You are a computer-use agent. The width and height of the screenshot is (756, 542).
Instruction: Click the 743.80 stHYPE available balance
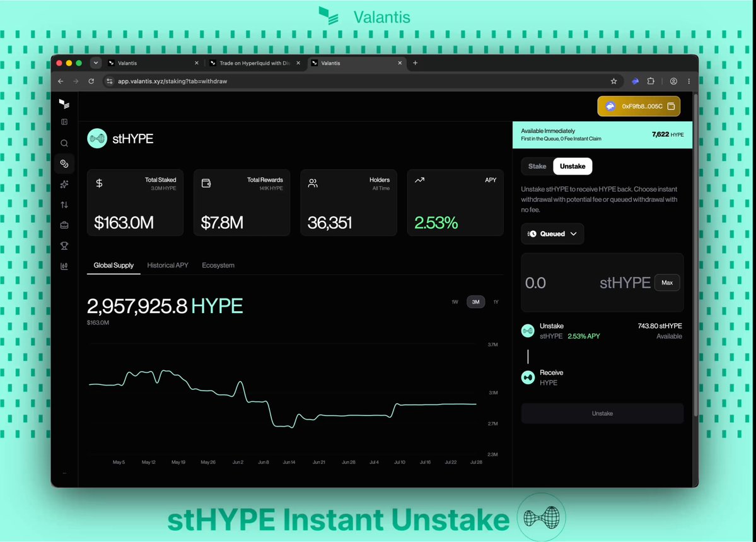coord(660,326)
